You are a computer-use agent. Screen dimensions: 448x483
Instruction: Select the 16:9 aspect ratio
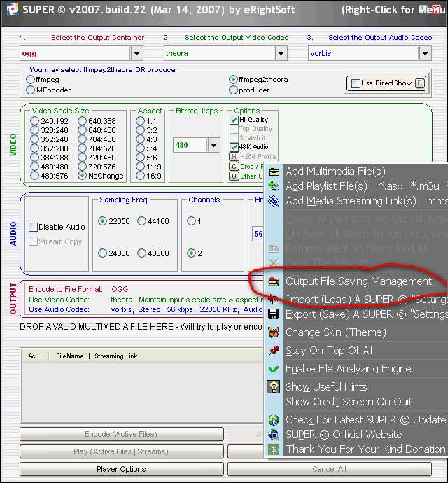[x=140, y=176]
